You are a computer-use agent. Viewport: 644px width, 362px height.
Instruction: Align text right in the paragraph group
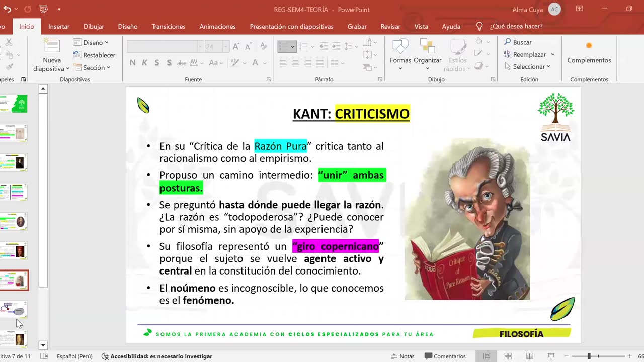307,63
